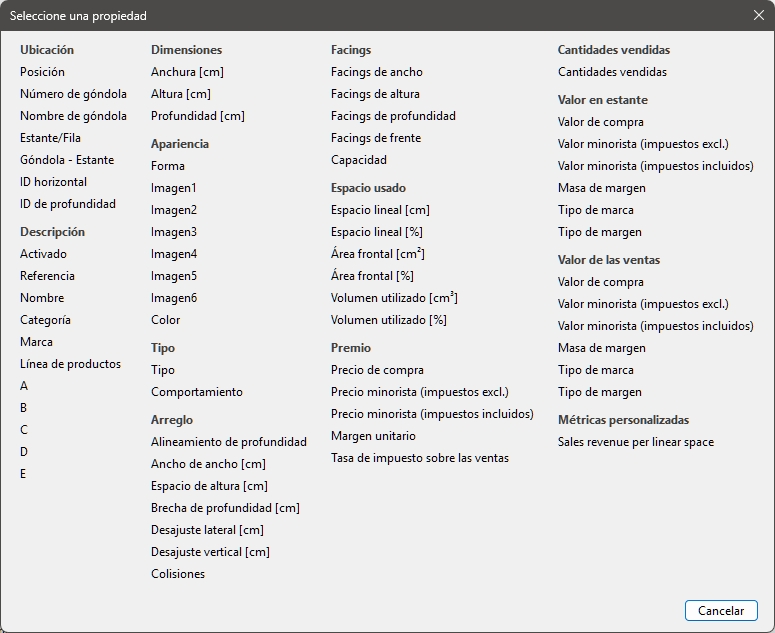Viewport: 775px width, 633px height.
Task: Pick the Colisiones property
Action: 177,574
